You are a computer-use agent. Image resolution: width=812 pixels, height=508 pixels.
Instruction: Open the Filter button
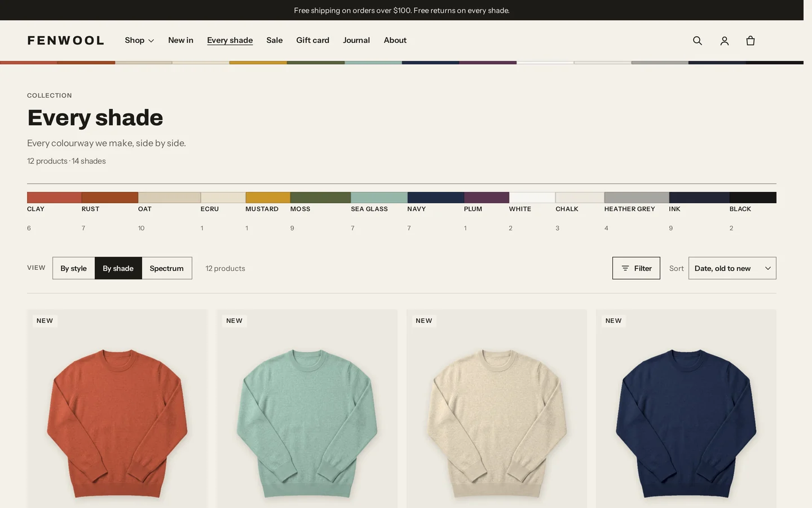(636, 268)
